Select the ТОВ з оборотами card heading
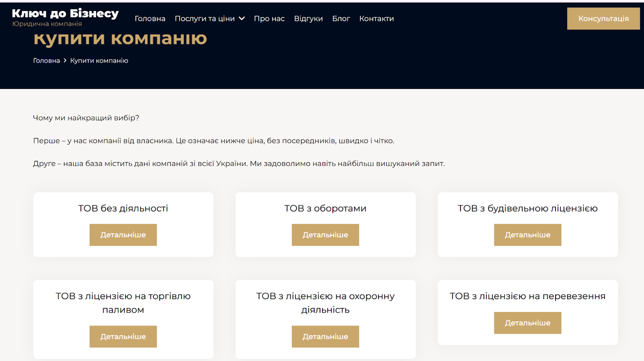 coord(325,208)
